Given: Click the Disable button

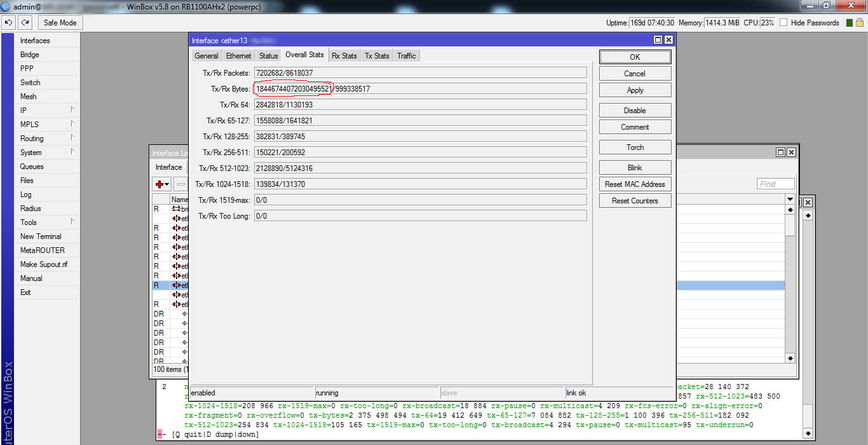Looking at the screenshot, I should click(635, 111).
